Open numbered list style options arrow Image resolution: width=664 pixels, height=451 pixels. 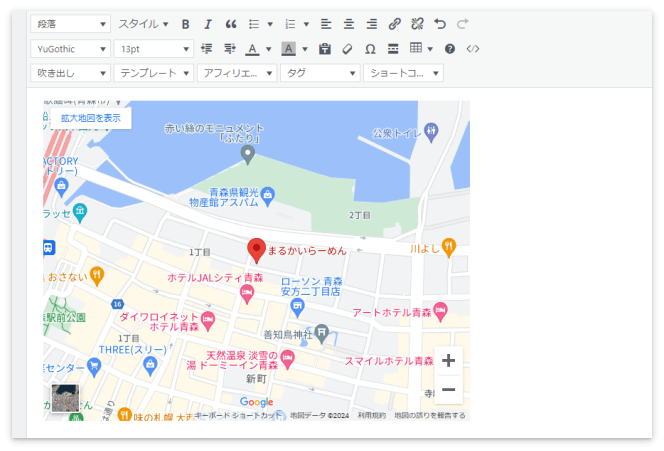click(306, 24)
